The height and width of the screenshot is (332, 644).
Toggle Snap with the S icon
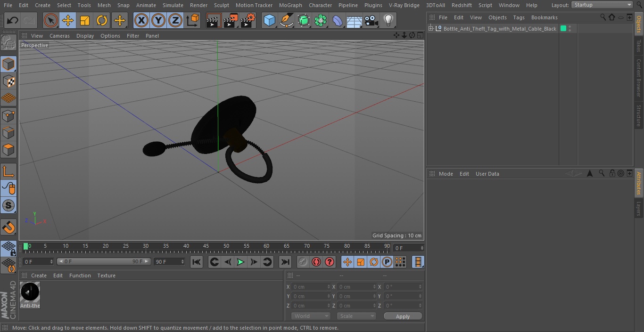pyautogui.click(x=8, y=205)
